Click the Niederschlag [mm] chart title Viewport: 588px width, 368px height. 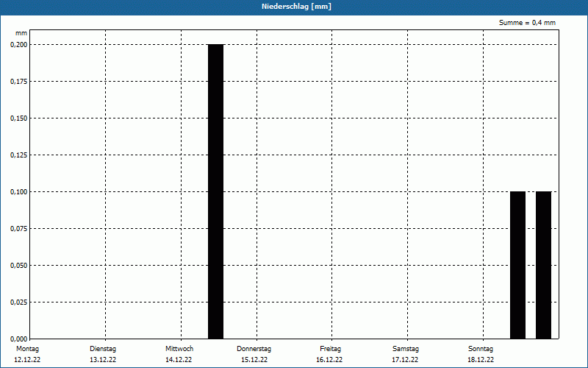296,7
